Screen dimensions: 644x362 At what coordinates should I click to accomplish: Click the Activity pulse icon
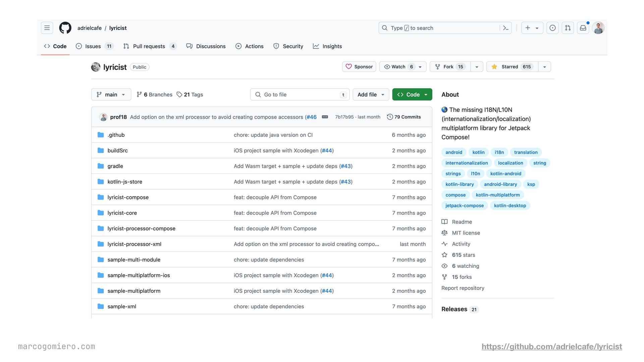[x=444, y=244]
